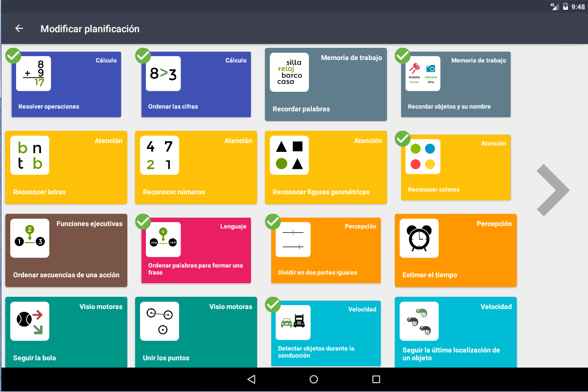Click the Dividir en dos partes iguales label
Viewport: 588px width, 392px height.
point(317,272)
